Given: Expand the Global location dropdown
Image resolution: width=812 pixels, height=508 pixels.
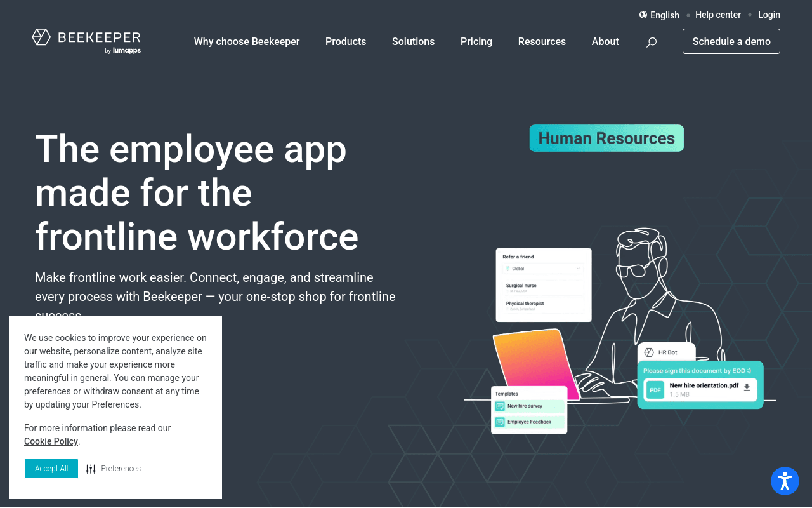Looking at the screenshot, I should 543,269.
